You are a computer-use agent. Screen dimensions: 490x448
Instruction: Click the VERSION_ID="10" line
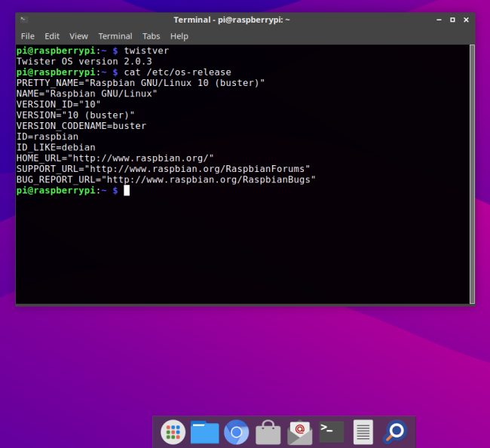(x=59, y=104)
